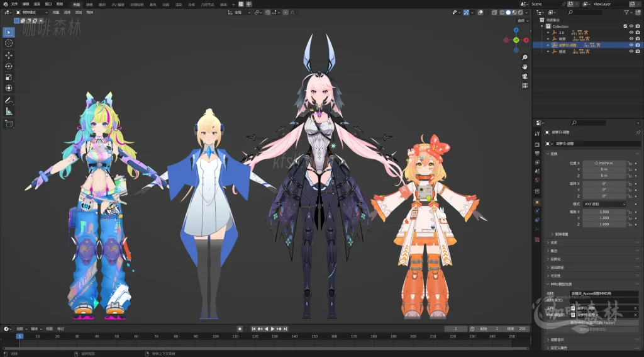The height and width of the screenshot is (357, 644).
Task: Open the View Layer properties tab
Action: tap(537, 162)
